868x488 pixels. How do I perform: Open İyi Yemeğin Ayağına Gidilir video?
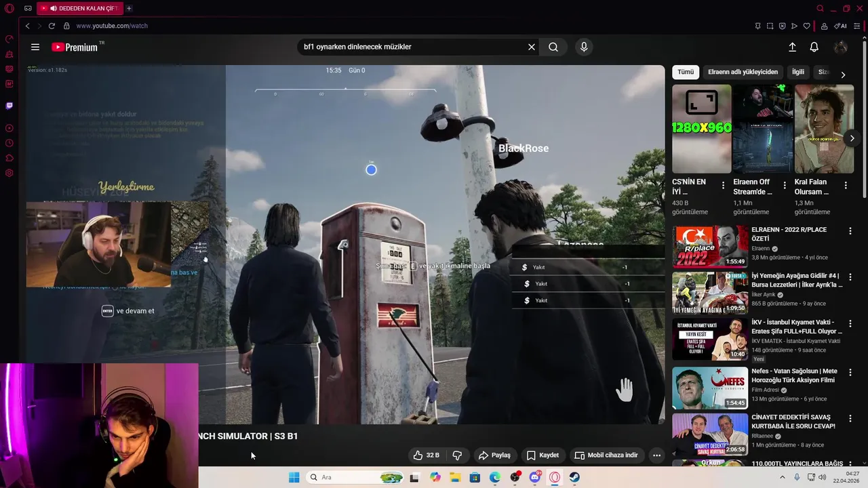click(x=710, y=293)
